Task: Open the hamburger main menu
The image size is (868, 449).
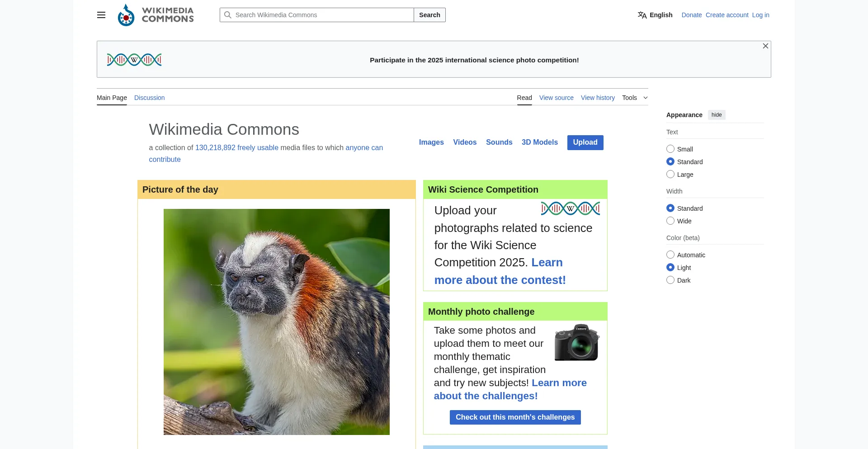Action: coord(101,15)
